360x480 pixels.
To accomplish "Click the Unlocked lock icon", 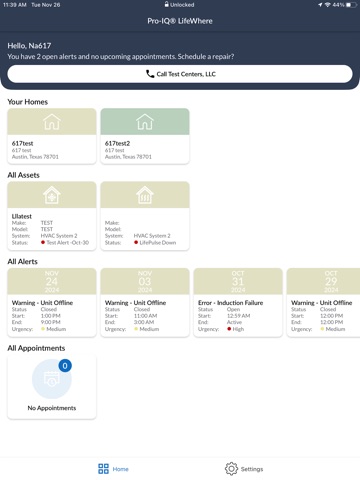I will pyautogui.click(x=166, y=4).
